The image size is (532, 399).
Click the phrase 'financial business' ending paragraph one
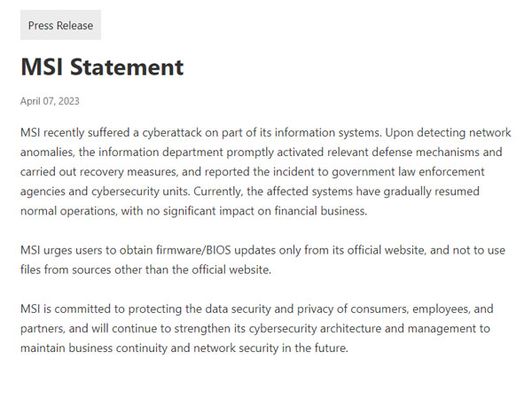tap(321, 211)
